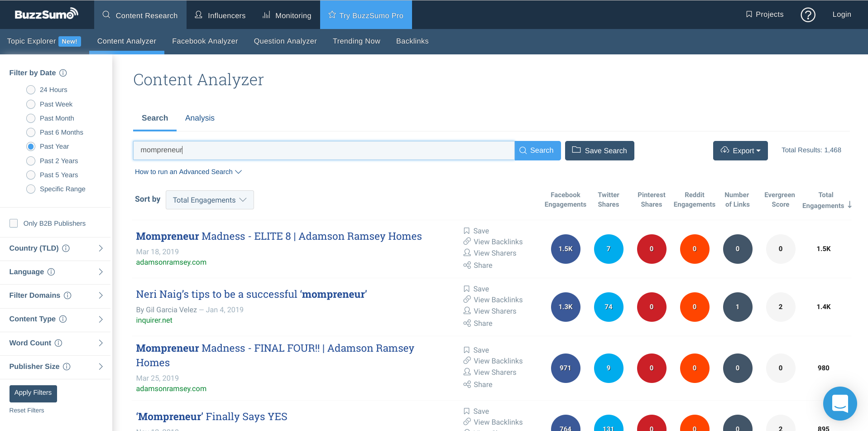View sharers for FINAL FOUR article
This screenshot has height=431, width=868.
point(490,372)
